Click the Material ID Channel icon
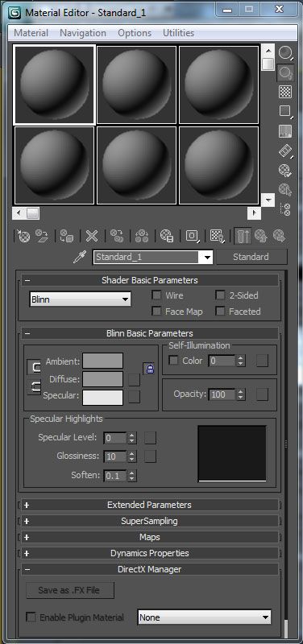This screenshot has width=303, height=644. coord(192,236)
